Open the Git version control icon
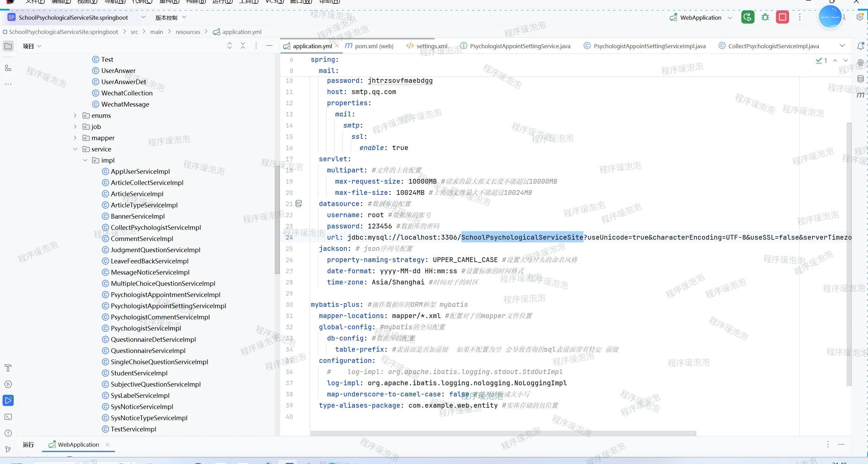868x464 pixels. coord(8,449)
